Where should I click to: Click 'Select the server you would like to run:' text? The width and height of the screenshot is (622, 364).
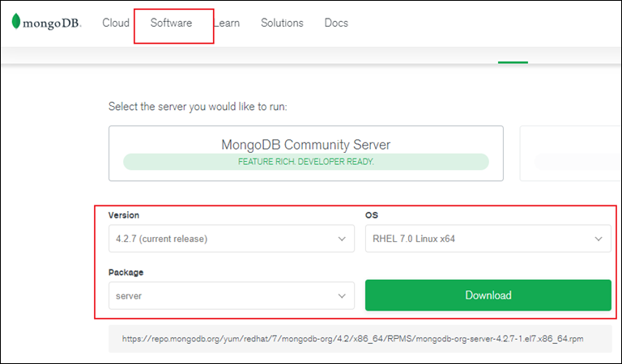pyautogui.click(x=198, y=107)
